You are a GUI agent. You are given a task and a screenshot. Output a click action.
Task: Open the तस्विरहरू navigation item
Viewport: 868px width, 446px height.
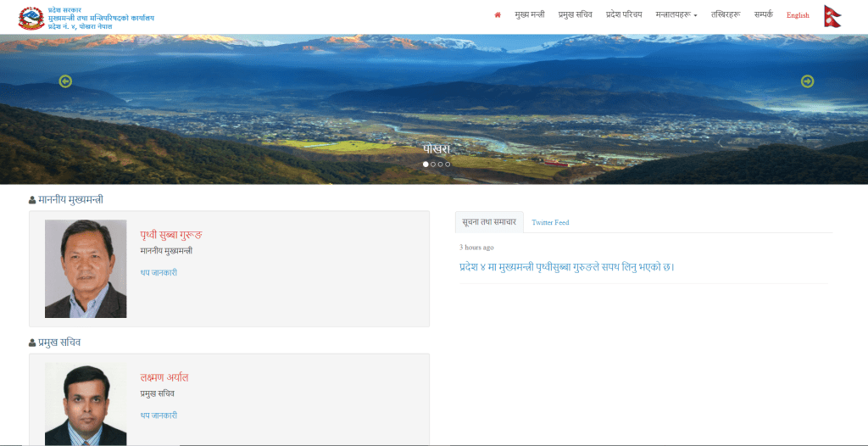tap(726, 15)
